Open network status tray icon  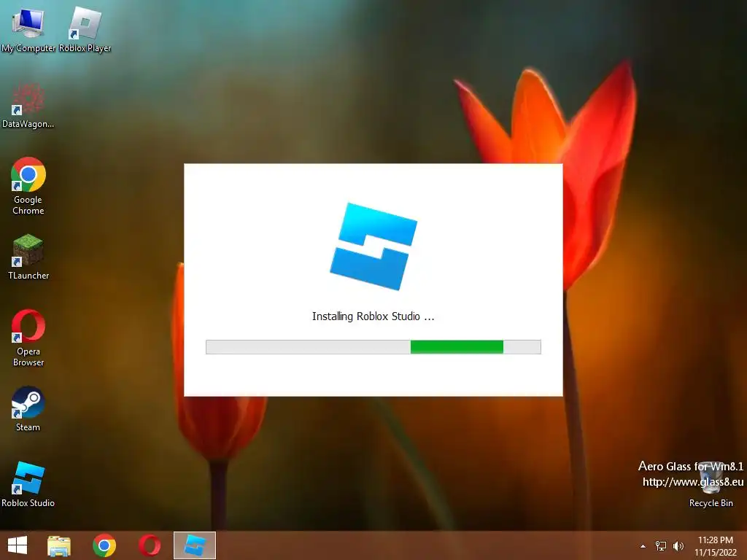tap(661, 546)
